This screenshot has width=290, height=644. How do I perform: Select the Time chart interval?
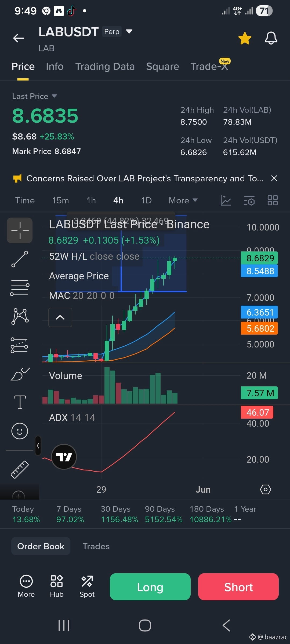(x=25, y=200)
